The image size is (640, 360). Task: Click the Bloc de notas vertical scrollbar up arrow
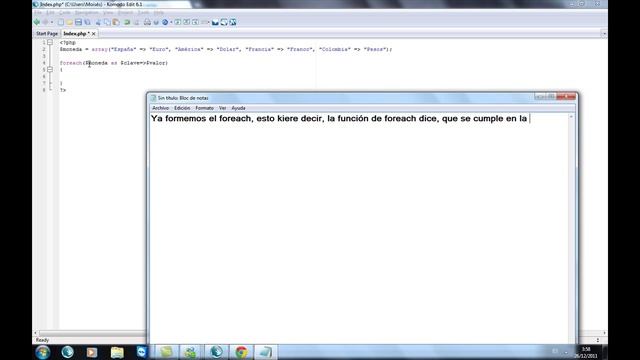click(x=571, y=117)
